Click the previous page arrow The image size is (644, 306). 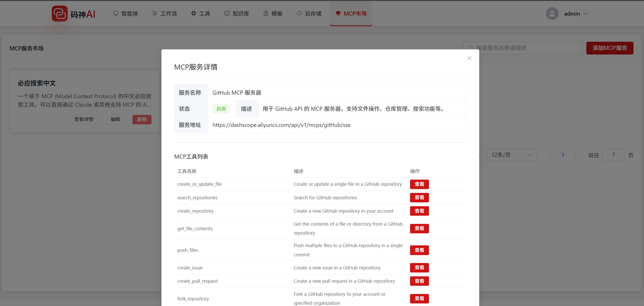coord(550,155)
